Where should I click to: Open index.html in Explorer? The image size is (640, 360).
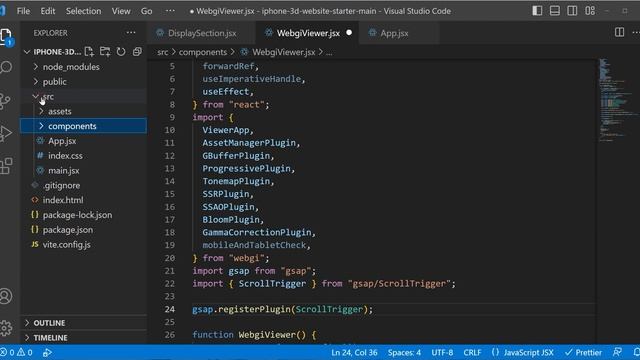84,200
